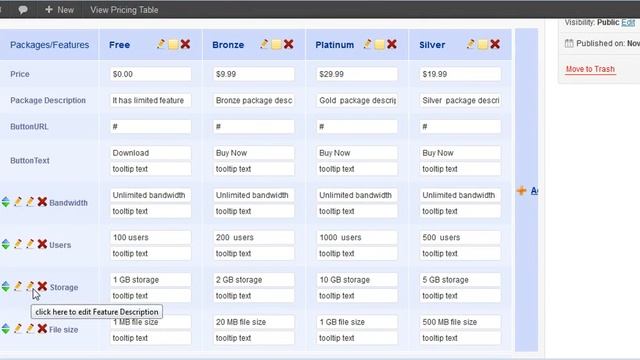Click the Silver package ButtonURL field
This screenshot has height=360, width=640.
[460, 127]
